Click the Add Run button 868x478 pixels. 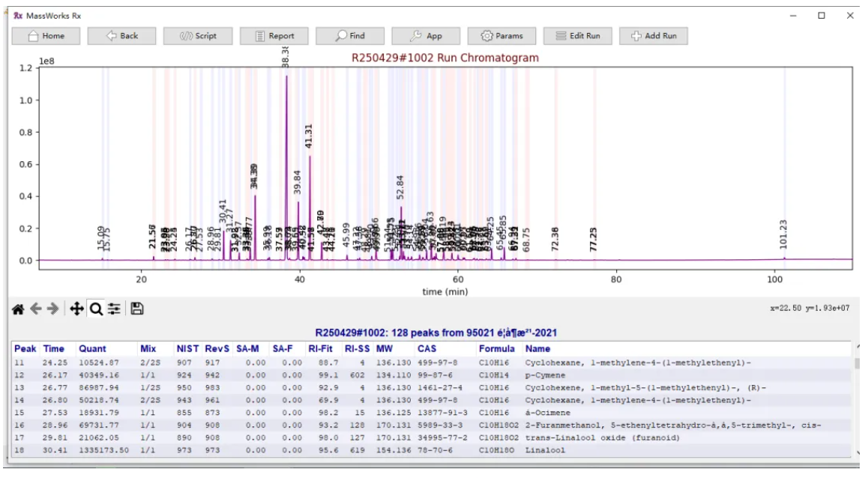[653, 36]
